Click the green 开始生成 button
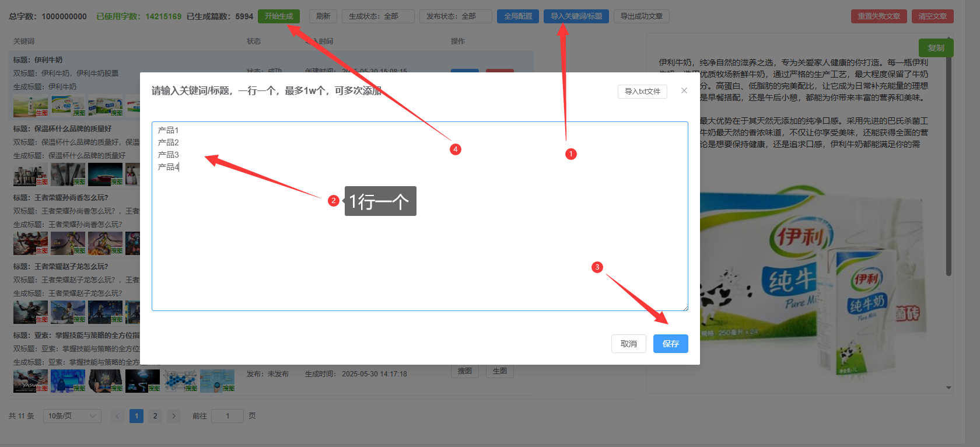Screen dimensions: 980x447 coord(279,16)
